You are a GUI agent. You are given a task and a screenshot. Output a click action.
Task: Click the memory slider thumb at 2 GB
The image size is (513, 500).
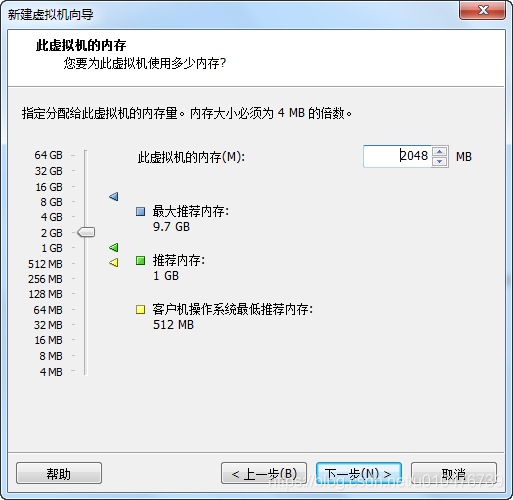click(86, 232)
